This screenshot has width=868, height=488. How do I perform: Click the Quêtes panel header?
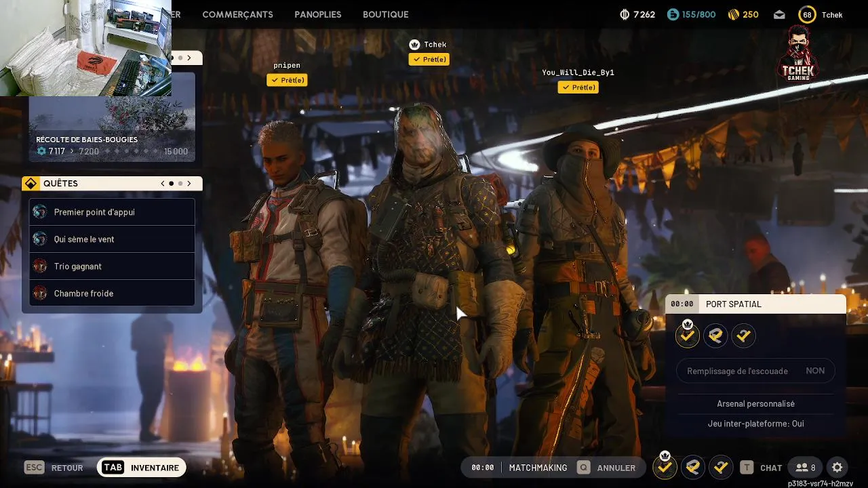[112, 184]
